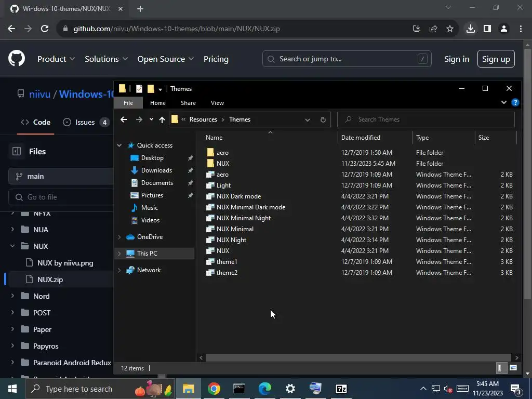Click the install app icon in address bar
532x399 pixels.
[416, 29]
